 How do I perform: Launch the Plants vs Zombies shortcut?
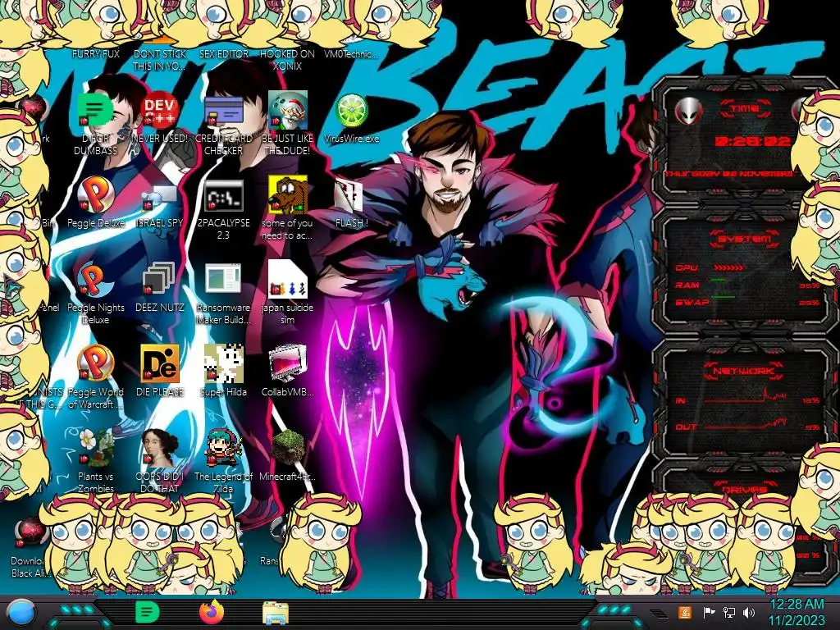97,448
